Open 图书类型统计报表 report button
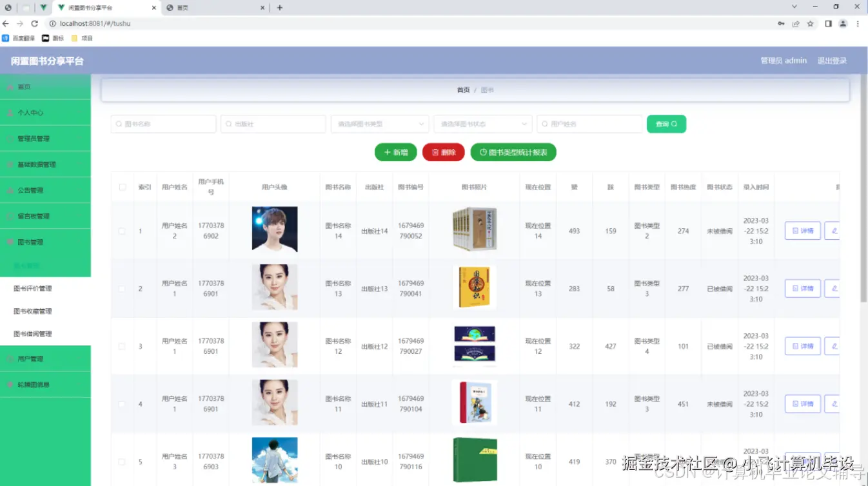Screen dimensions: 868x486 [x=513, y=152]
